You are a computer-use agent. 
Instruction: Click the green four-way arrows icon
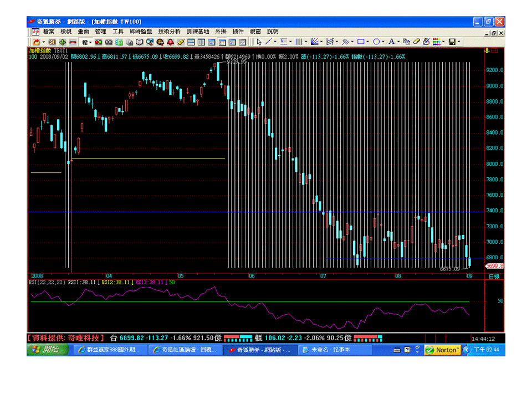tap(63, 42)
